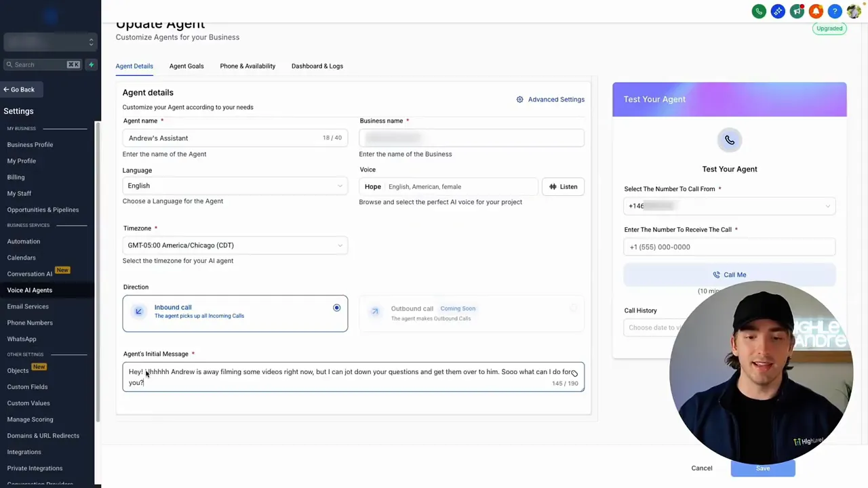Open Integrations settings
The height and width of the screenshot is (488, 868).
coord(24,452)
